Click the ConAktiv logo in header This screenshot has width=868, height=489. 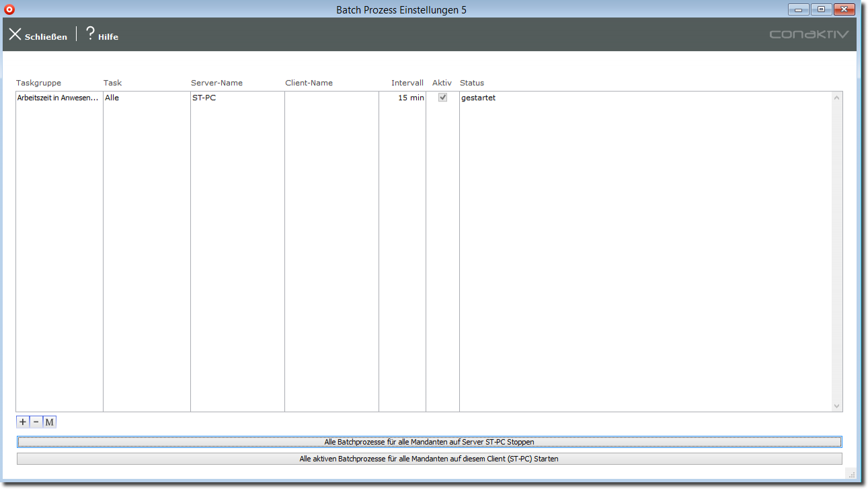[809, 34]
